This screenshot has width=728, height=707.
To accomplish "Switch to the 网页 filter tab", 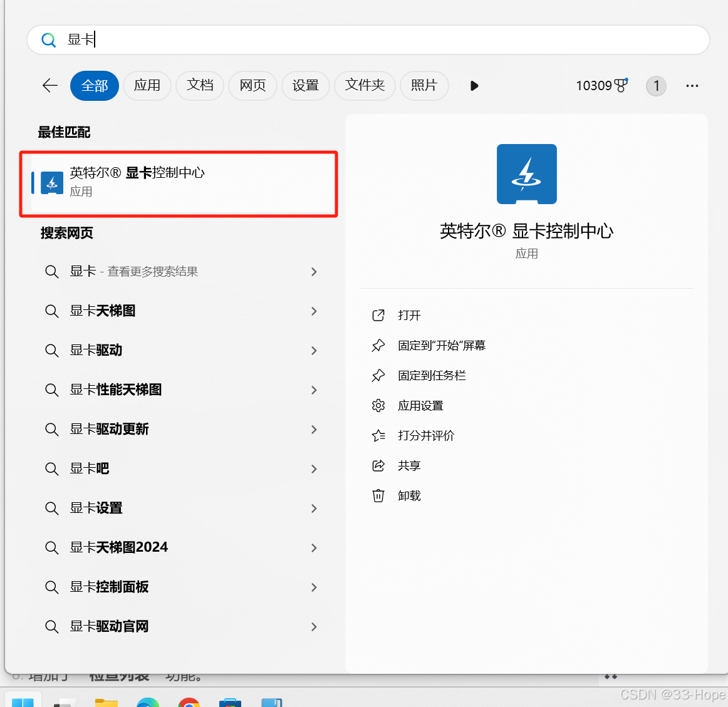I will pos(252,85).
